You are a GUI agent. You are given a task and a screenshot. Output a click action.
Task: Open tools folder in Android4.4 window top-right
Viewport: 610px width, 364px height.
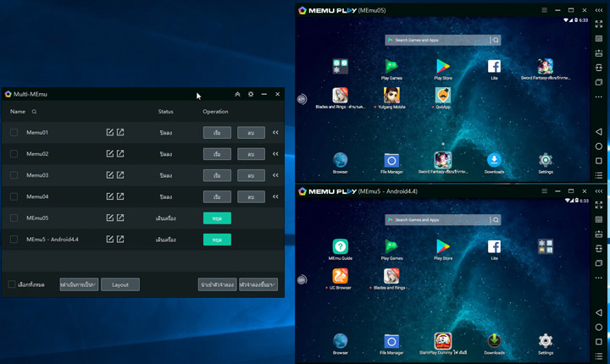(x=546, y=246)
